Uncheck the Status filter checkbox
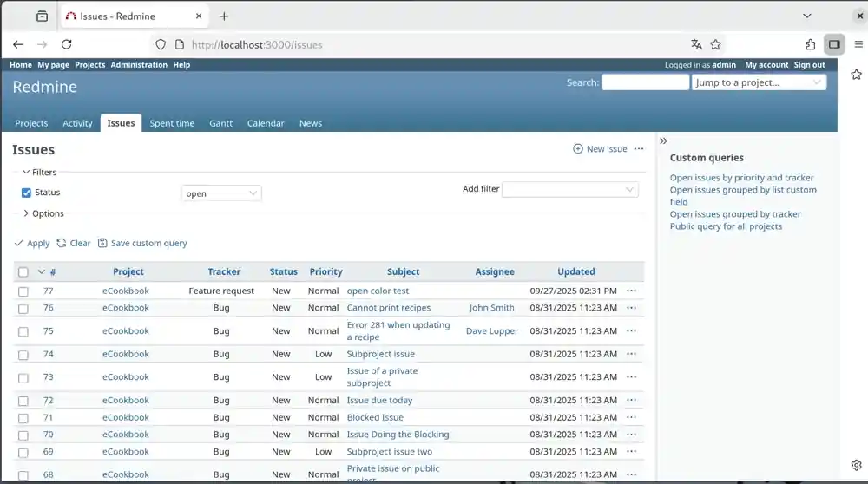868x484 pixels. click(26, 193)
